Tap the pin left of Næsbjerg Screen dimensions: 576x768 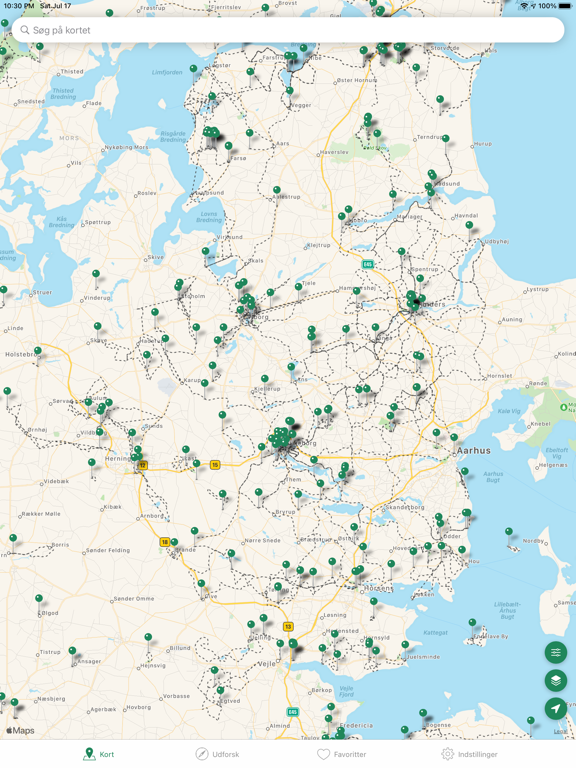[x=15, y=702]
